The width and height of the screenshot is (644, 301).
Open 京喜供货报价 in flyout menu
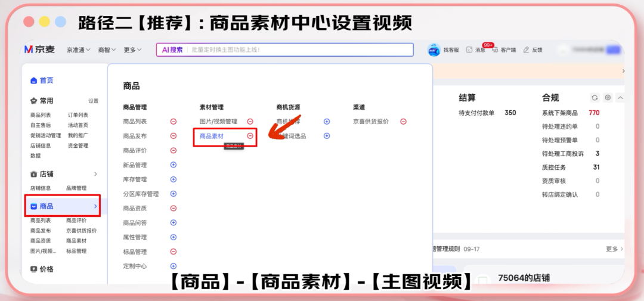pyautogui.click(x=371, y=122)
